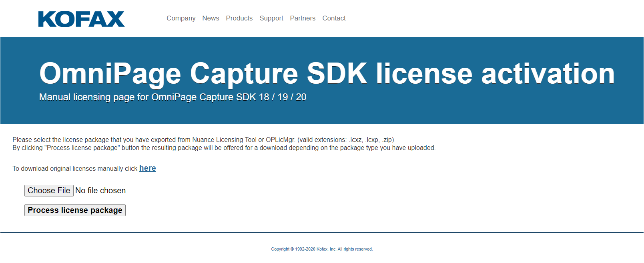Click the Copyright 1992-2020 Kofax footer text

pos(322,249)
